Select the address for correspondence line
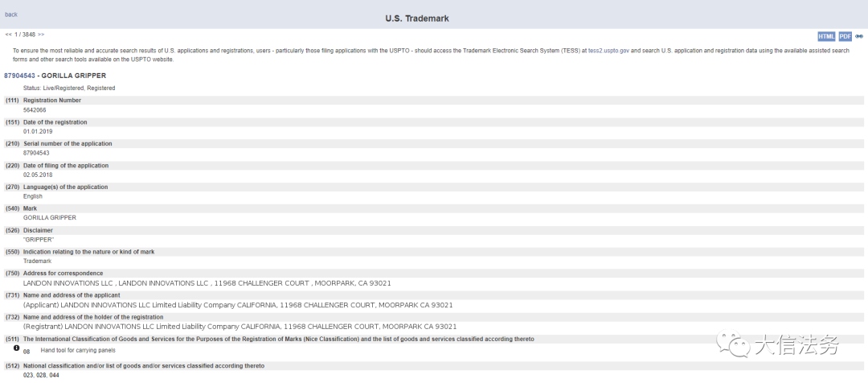Screen dimensions: 868x383 (207, 283)
